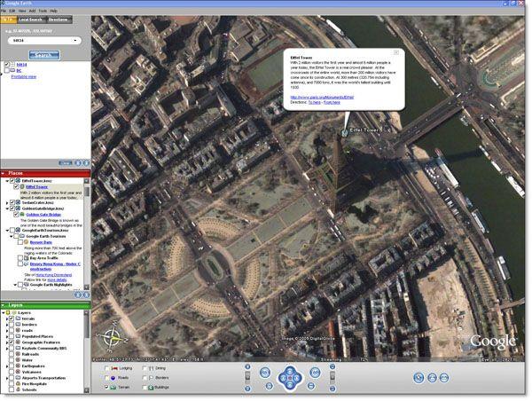Enable the Volcanoes layer checkbox
Viewport: 532px width, 401px height.
[11, 370]
